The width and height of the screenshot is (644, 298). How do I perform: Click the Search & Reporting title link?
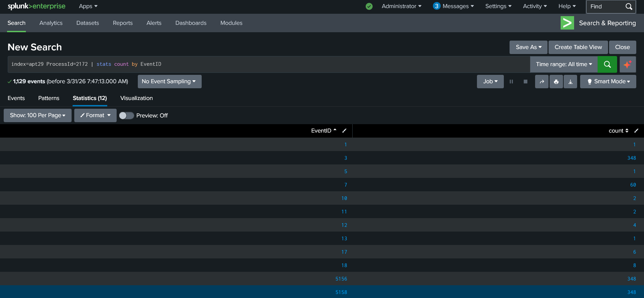tap(607, 23)
